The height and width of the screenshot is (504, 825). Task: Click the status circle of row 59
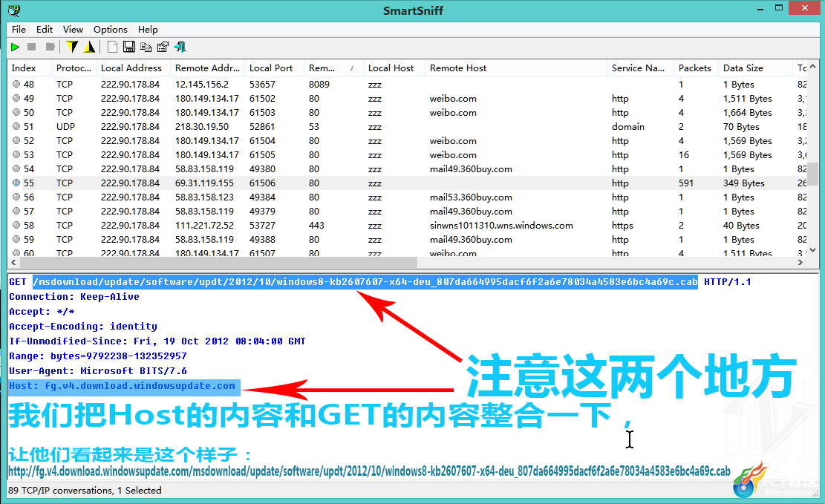point(16,239)
